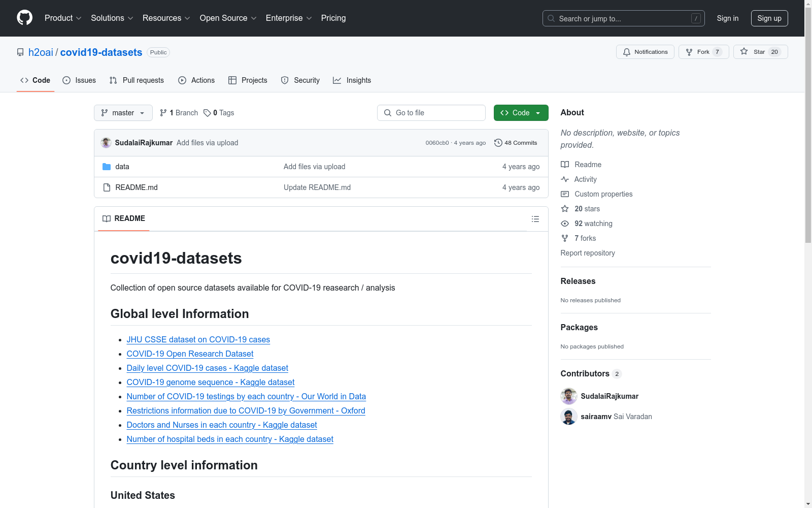This screenshot has width=812, height=508.
Task: Open the Update README.md commit message
Action: [317, 187]
